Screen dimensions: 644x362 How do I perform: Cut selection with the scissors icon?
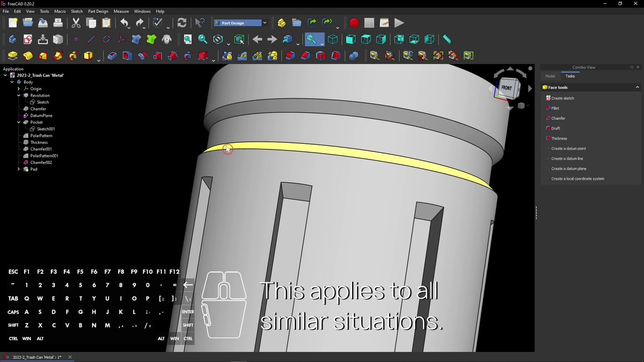coord(76,23)
